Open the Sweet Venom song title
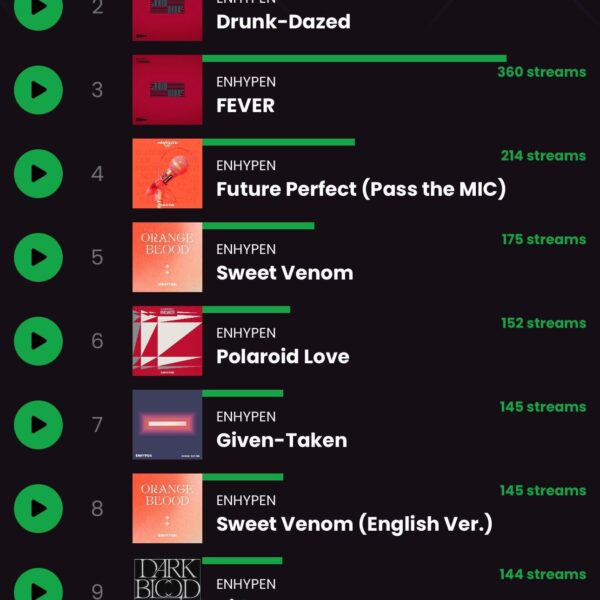Viewport: 600px width, 600px height. [285, 273]
